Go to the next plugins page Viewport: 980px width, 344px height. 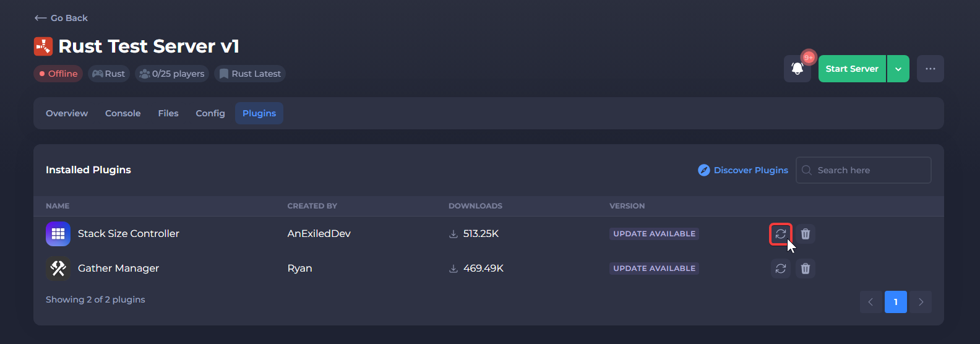point(921,302)
